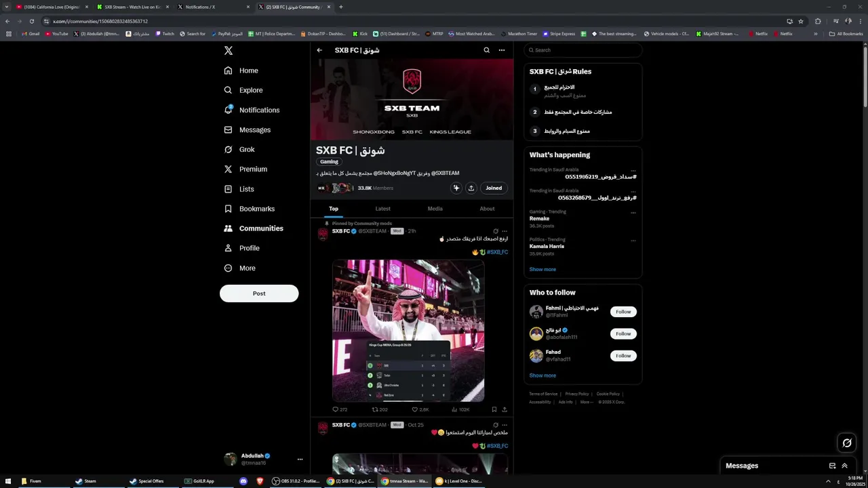This screenshot has width=868, height=488.
Task: Open Messages from the sidebar
Action: click(x=247, y=129)
